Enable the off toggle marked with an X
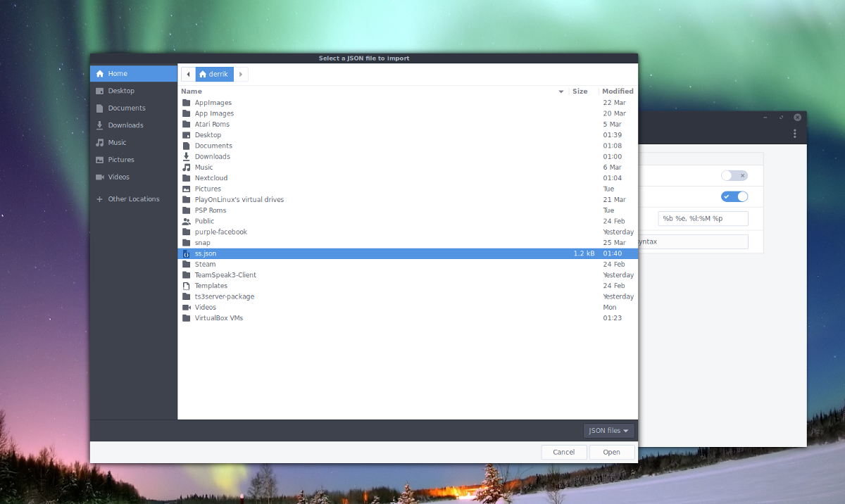The height and width of the screenshot is (504, 845). (x=734, y=175)
